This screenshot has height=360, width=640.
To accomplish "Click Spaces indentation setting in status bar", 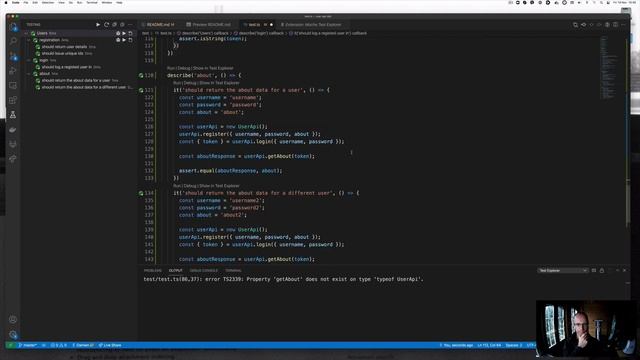I will click(513, 345).
